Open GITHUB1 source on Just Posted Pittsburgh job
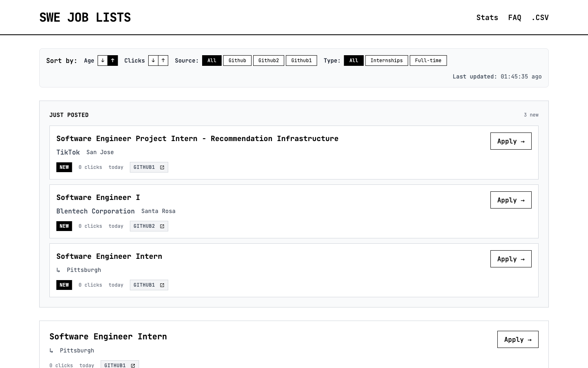This screenshot has height=368, width=588. point(149,285)
